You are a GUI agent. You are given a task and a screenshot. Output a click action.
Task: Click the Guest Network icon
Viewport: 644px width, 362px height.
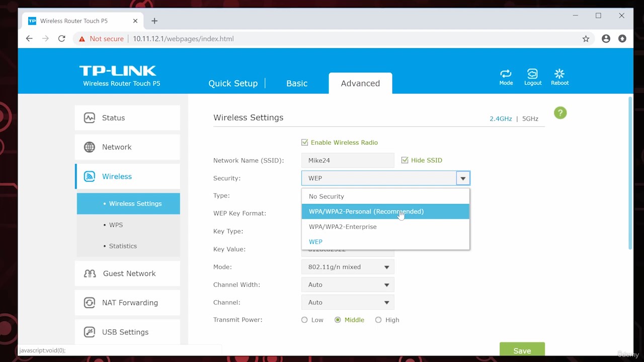[90, 274]
